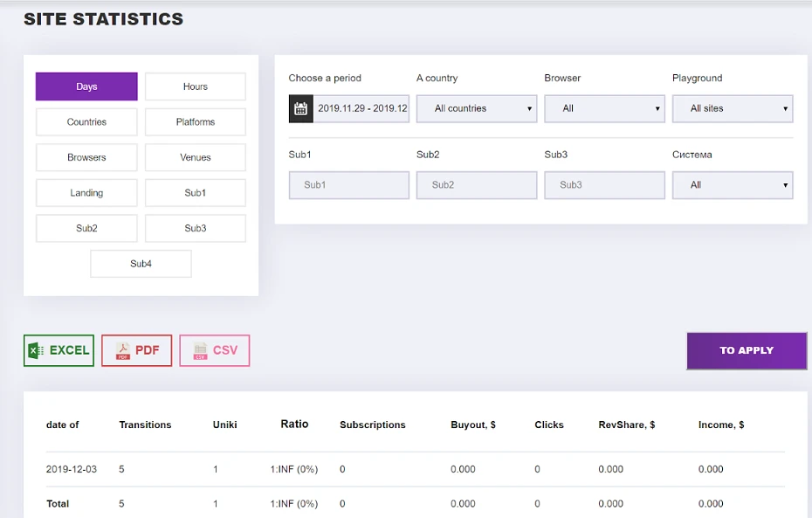812x518 pixels.
Task: Open the Browser dropdown
Action: click(x=604, y=109)
